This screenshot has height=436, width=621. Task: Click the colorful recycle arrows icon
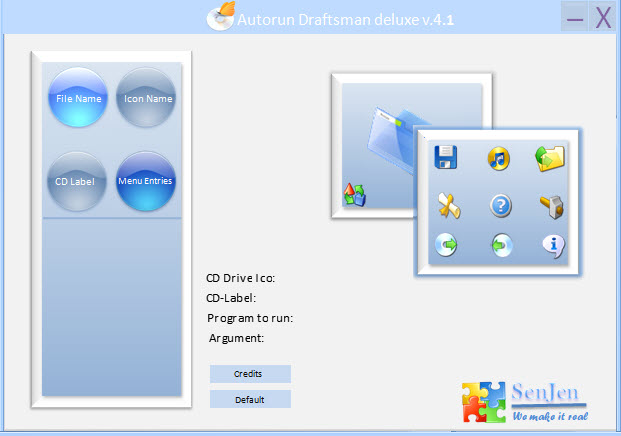tap(354, 194)
